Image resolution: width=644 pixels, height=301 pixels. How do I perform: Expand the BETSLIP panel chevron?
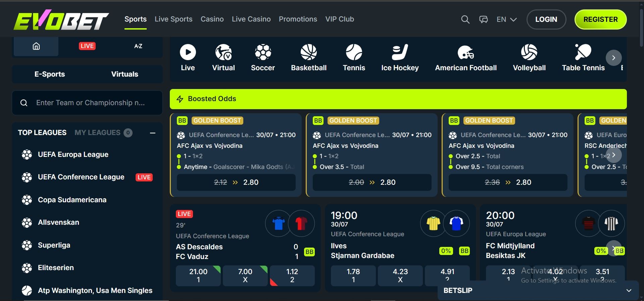tap(629, 291)
